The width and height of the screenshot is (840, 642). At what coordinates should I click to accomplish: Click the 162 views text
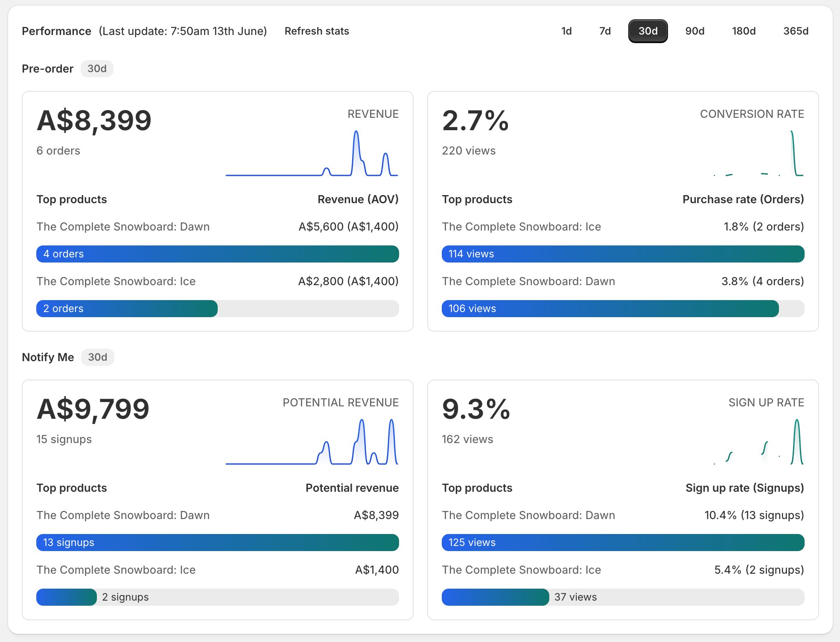(467, 439)
